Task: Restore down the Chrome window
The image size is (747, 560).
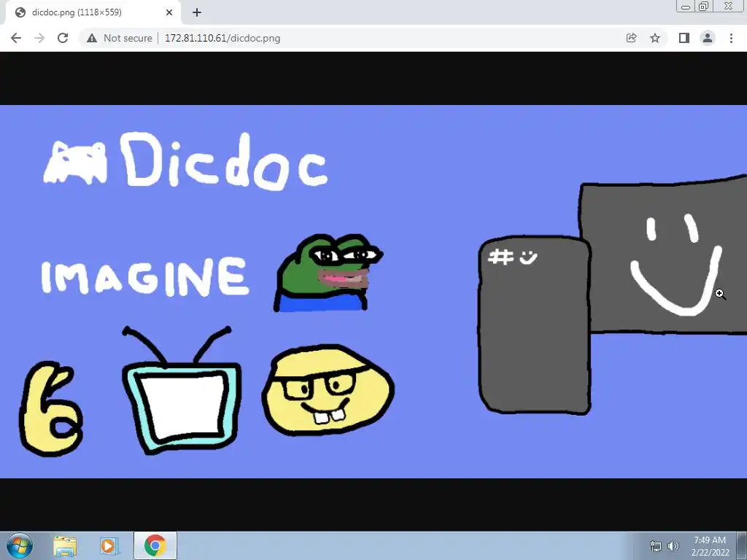Action: 704,6
